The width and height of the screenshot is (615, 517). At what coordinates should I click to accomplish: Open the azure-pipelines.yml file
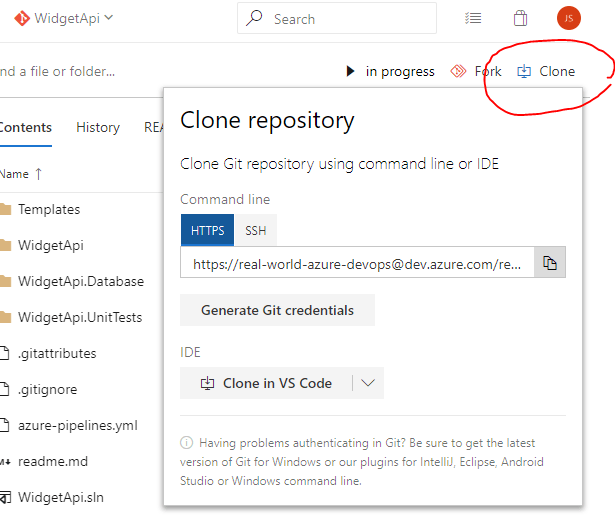78,426
